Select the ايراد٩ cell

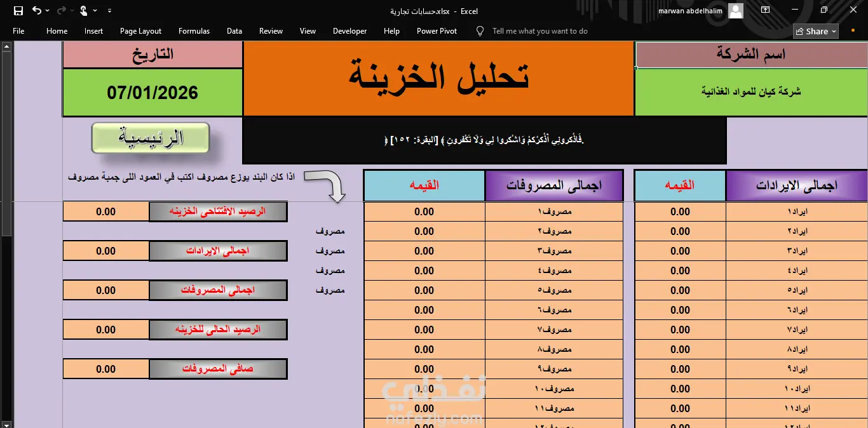click(x=797, y=369)
